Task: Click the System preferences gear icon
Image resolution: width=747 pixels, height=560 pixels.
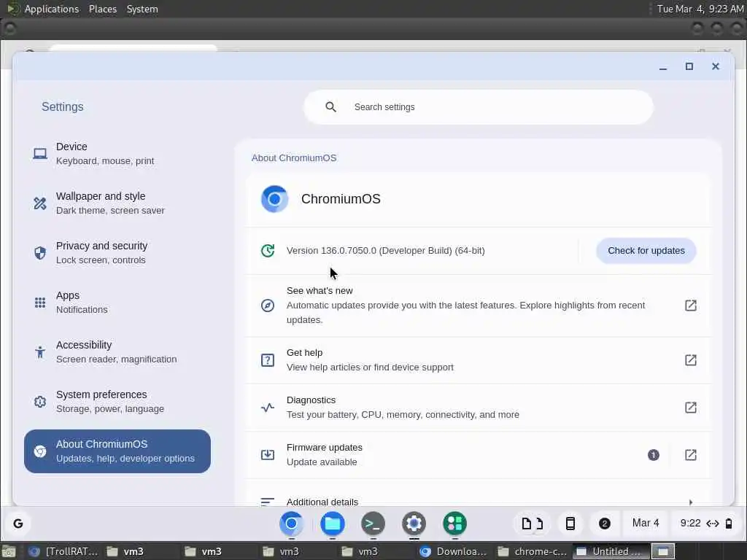Action: pos(40,402)
